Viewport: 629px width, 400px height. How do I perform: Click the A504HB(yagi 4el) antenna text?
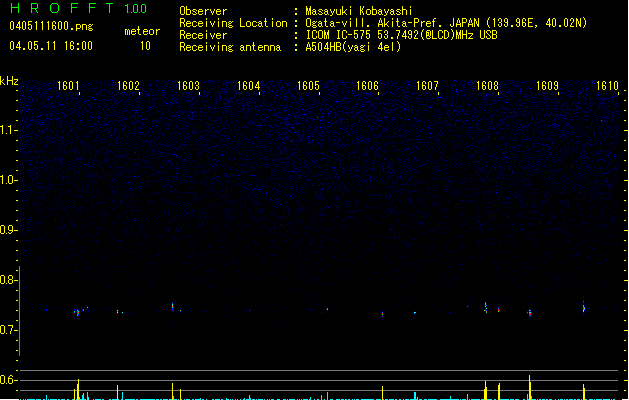353,47
